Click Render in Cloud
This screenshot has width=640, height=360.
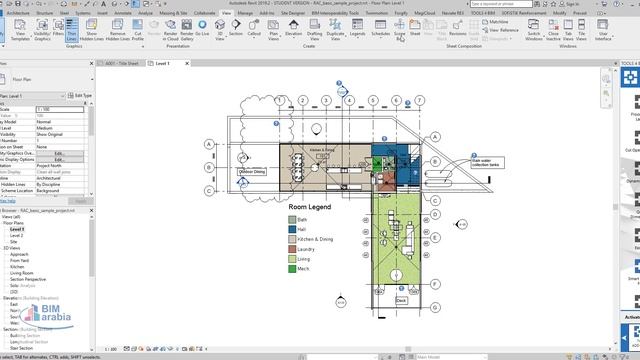pos(171,30)
